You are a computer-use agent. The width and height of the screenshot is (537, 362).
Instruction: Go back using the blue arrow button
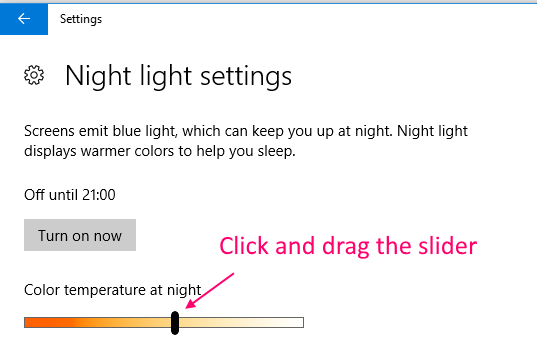[24, 19]
